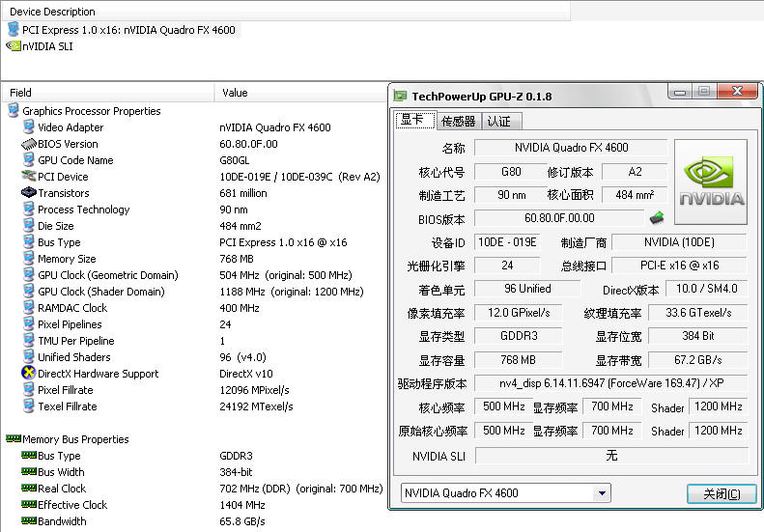Click the Transistors chip icon
The image size is (764, 532).
(29, 192)
